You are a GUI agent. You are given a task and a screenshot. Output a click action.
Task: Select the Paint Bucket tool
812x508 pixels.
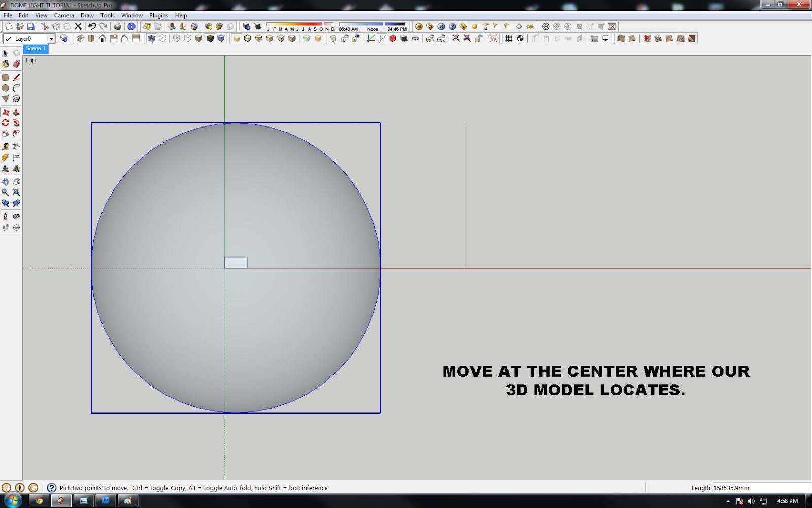point(6,64)
